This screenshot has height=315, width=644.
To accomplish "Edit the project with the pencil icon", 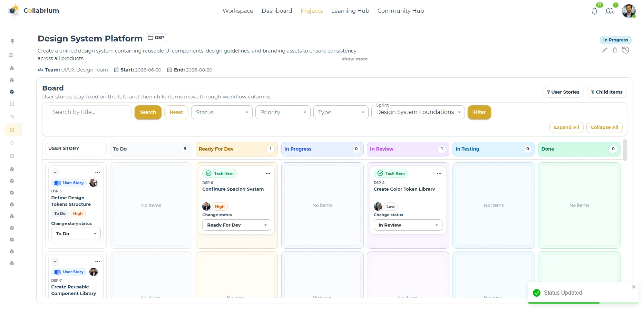I will coord(605,50).
